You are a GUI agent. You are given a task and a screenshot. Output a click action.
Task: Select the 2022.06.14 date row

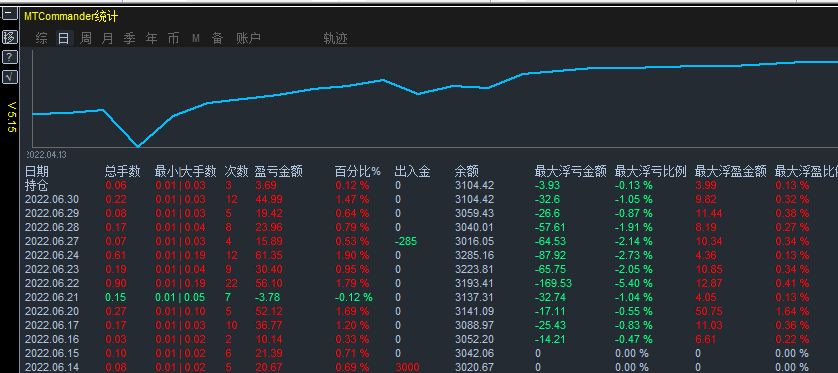(x=431, y=367)
